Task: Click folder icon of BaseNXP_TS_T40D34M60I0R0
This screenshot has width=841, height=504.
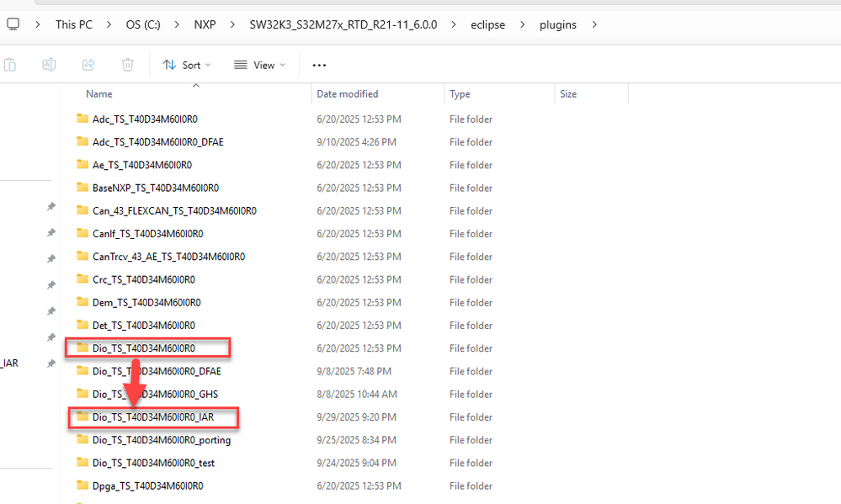Action: (82, 187)
